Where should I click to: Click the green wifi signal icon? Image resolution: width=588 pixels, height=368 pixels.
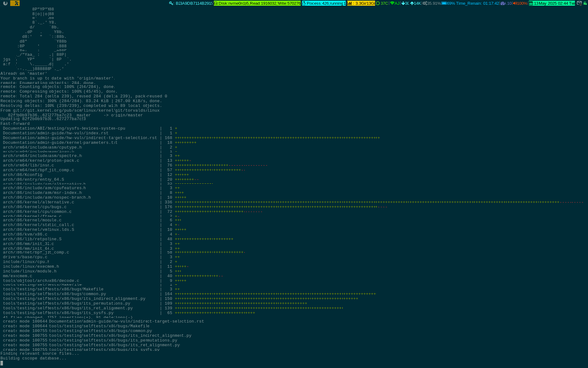tap(392, 3)
